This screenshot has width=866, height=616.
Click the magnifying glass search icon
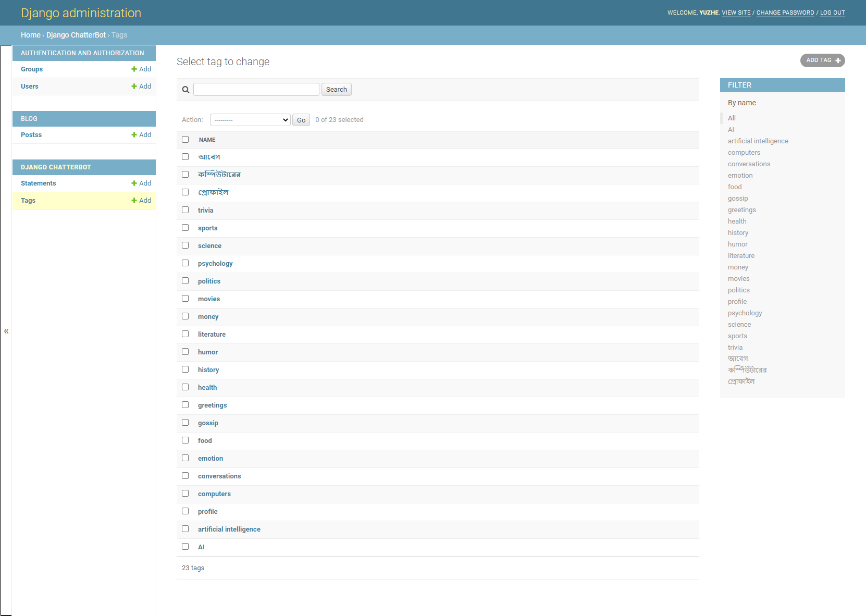tap(185, 90)
